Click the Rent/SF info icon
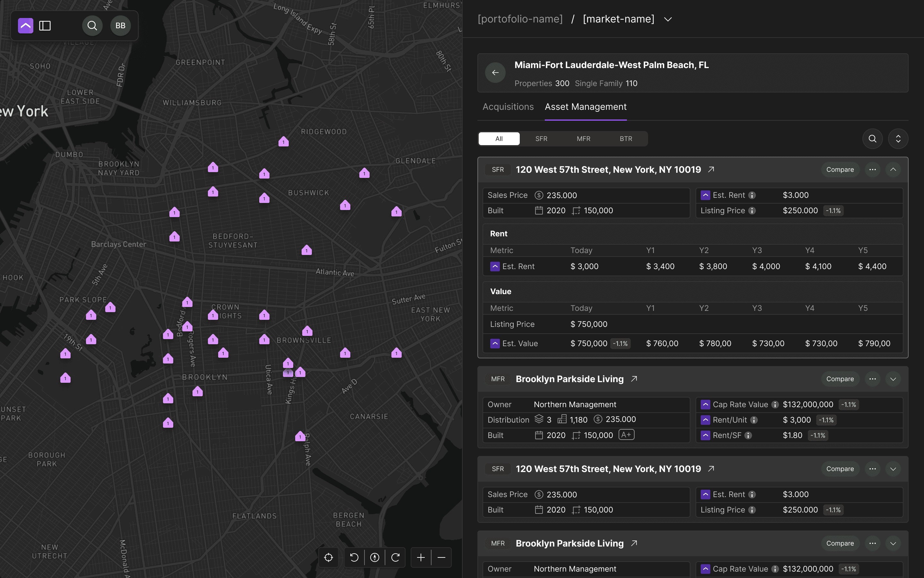The height and width of the screenshot is (578, 924). tap(748, 435)
